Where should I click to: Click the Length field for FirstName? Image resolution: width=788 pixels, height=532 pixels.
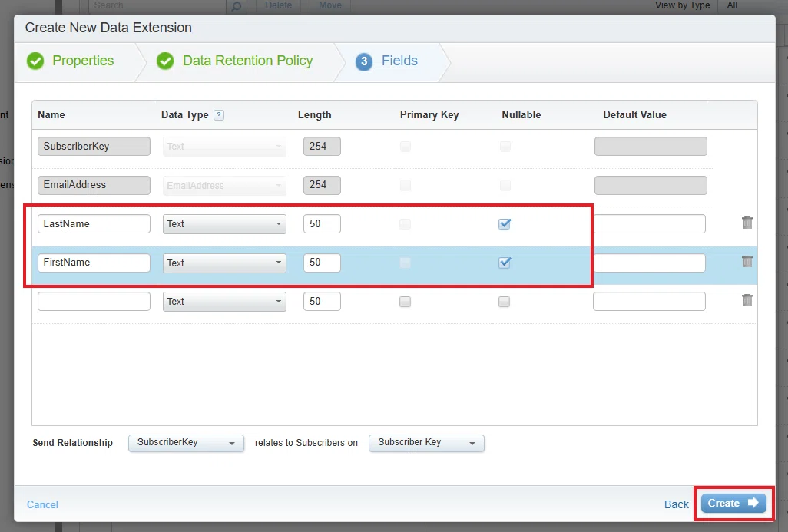click(322, 263)
